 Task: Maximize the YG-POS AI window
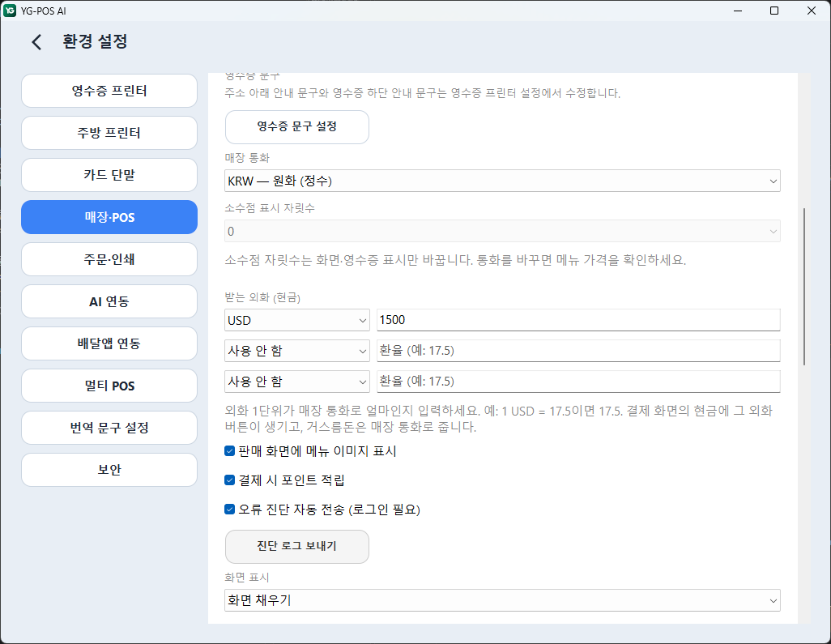[x=774, y=11]
